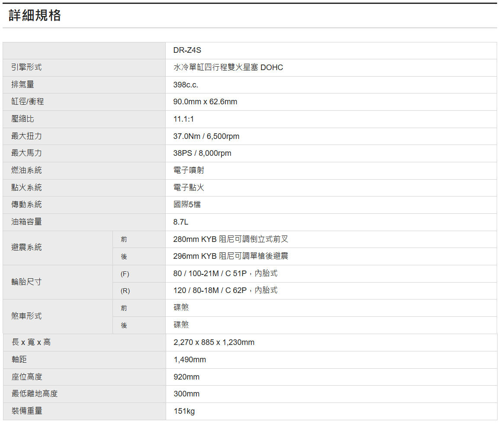The height and width of the screenshot is (425, 504).
Task: Select the 398c.c. displacement value
Action: [x=186, y=85]
